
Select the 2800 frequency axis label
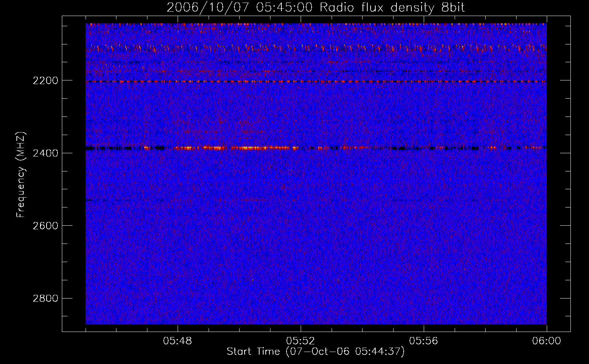pos(45,298)
